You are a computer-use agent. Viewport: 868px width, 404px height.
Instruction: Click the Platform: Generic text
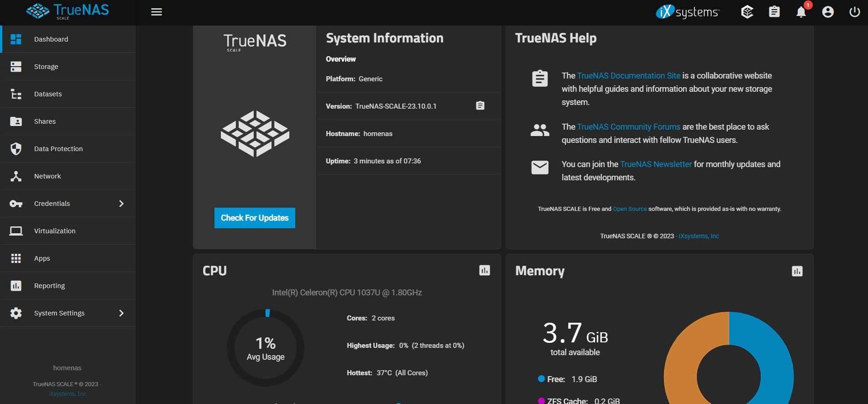354,79
